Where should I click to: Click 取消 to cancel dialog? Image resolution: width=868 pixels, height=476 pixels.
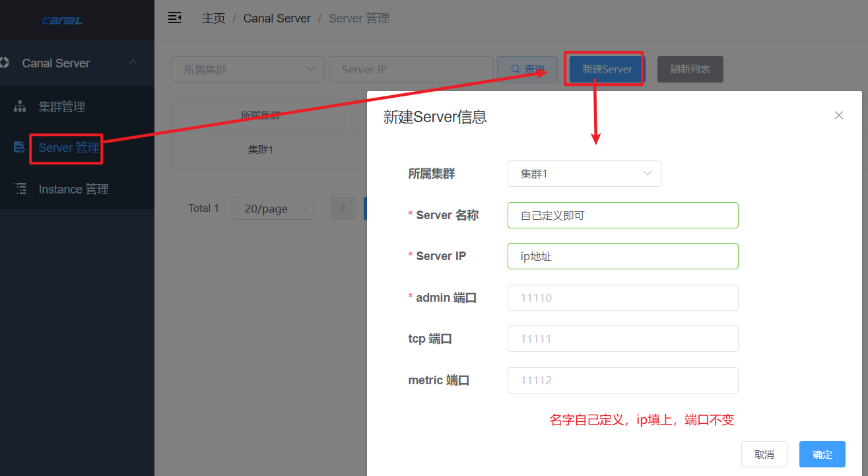(764, 454)
